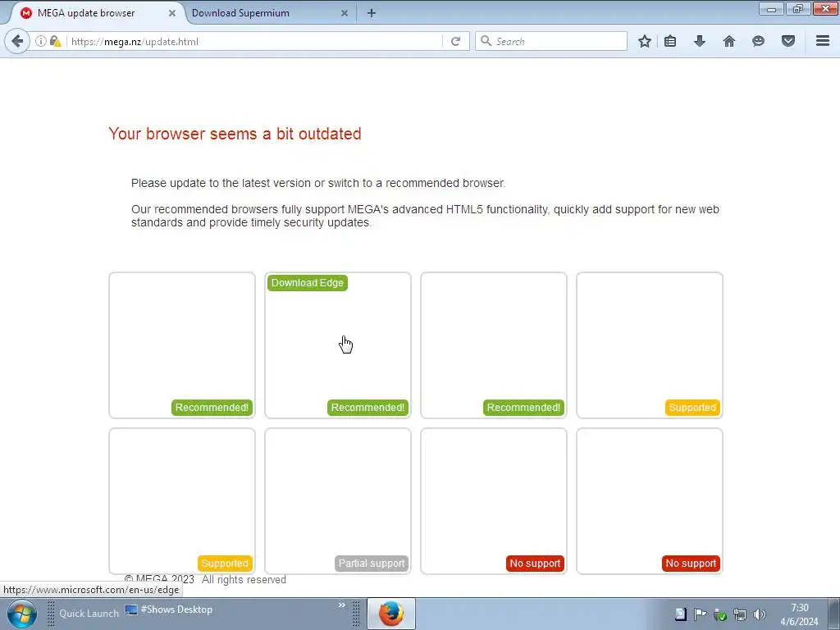Open the green shield security tray icon
The image size is (840, 630).
[720, 614]
